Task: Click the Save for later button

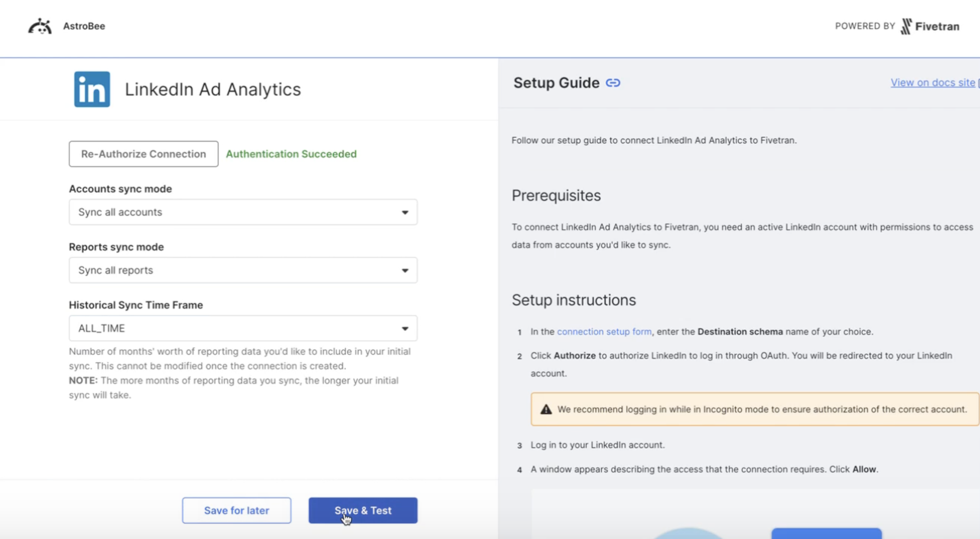Action: pos(236,511)
